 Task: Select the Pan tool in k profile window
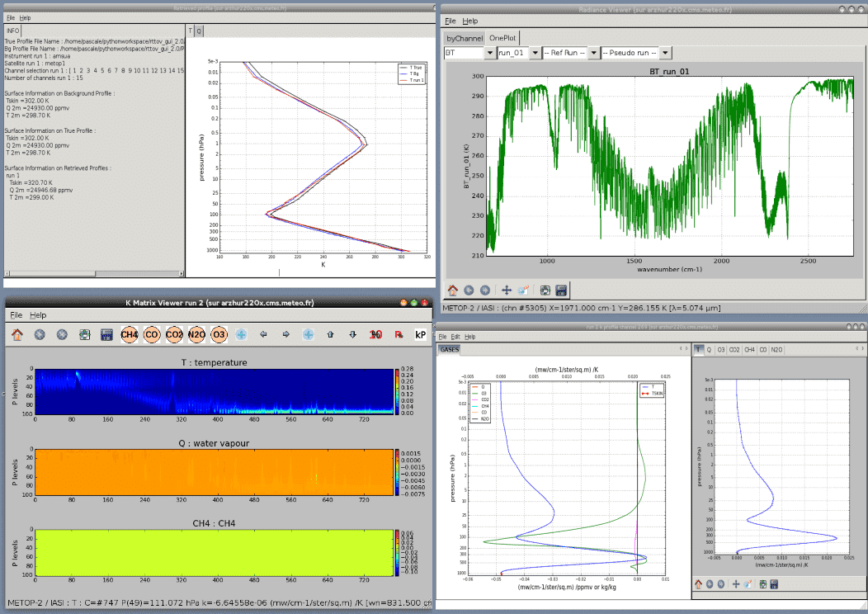(736, 584)
